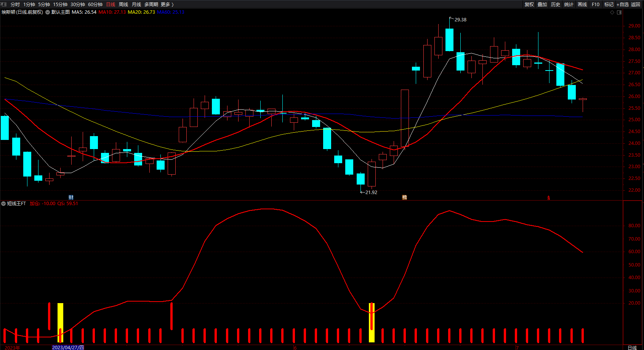Screen dimensions: 644x350
Task: Click the 22.00 price axis label
Action: (634, 190)
